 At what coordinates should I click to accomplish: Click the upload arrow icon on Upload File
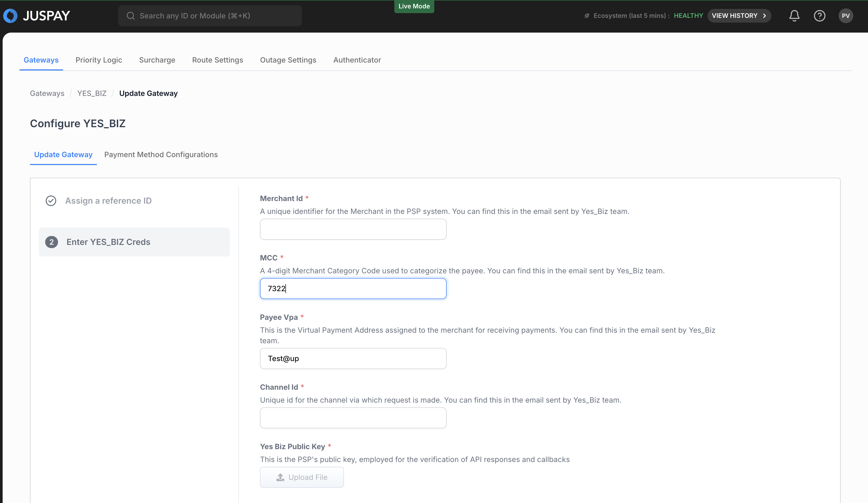tap(280, 477)
